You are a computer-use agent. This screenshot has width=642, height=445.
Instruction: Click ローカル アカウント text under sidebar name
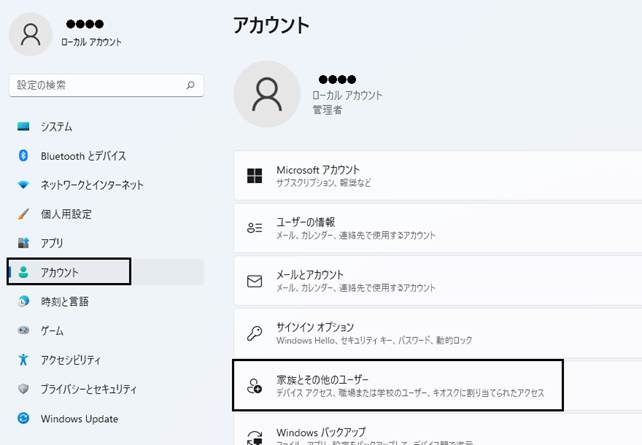point(91,42)
